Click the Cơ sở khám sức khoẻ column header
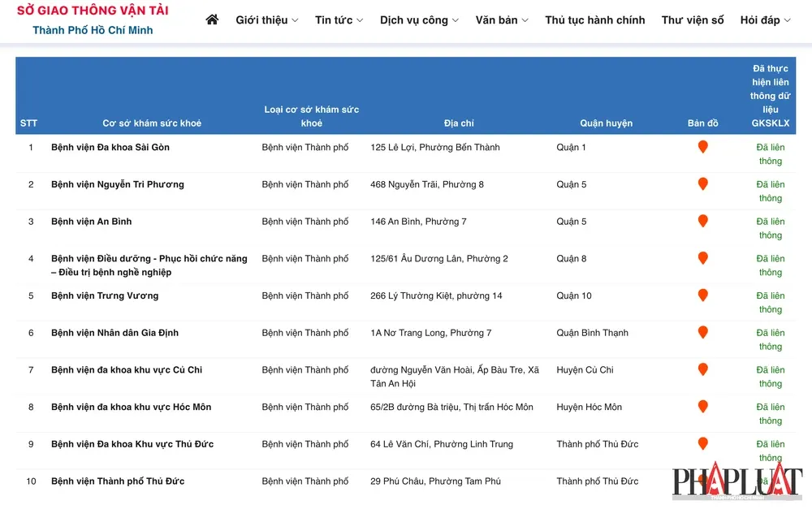Screen dimensions: 812x509 [x=152, y=123]
